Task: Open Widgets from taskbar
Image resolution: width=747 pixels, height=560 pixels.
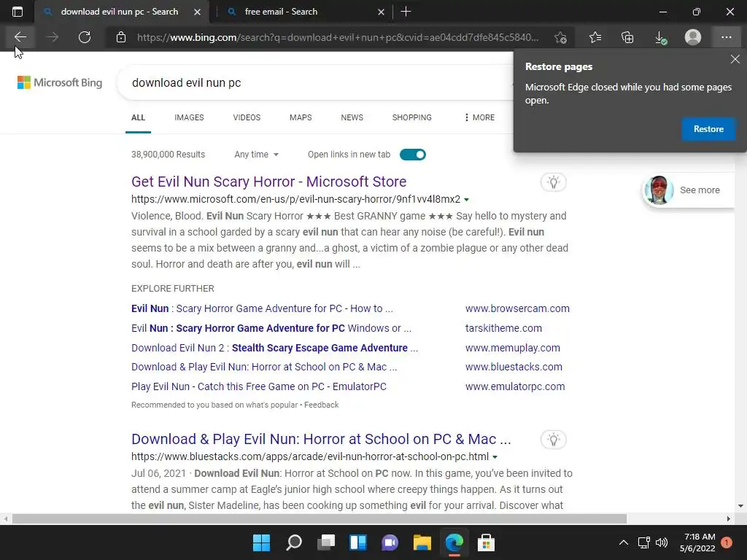Action: click(x=357, y=542)
